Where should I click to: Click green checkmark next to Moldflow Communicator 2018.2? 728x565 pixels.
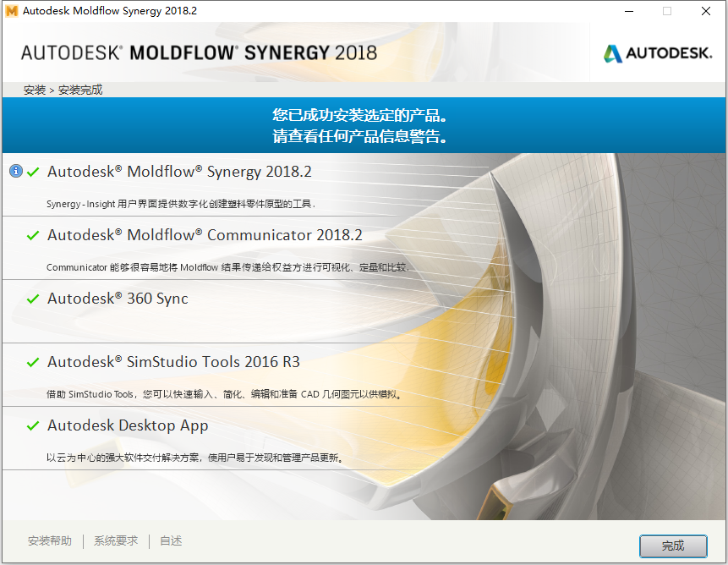point(33,235)
